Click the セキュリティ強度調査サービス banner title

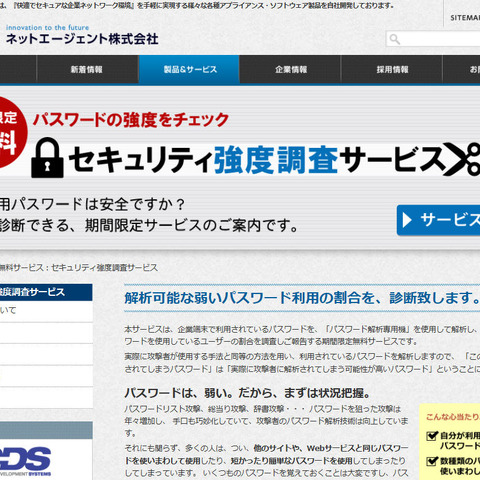[257, 160]
